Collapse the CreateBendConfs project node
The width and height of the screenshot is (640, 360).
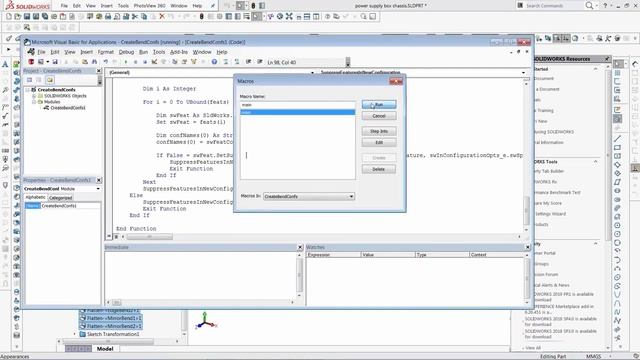(x=28, y=89)
